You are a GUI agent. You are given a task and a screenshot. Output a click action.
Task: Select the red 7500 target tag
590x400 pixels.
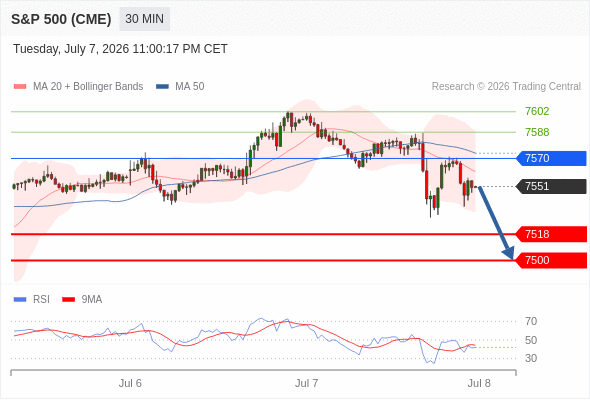pyautogui.click(x=551, y=260)
